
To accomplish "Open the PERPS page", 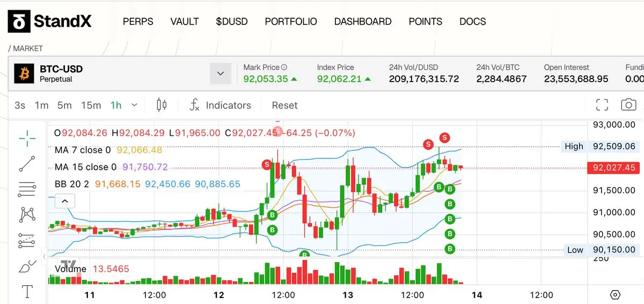I will click(138, 21).
